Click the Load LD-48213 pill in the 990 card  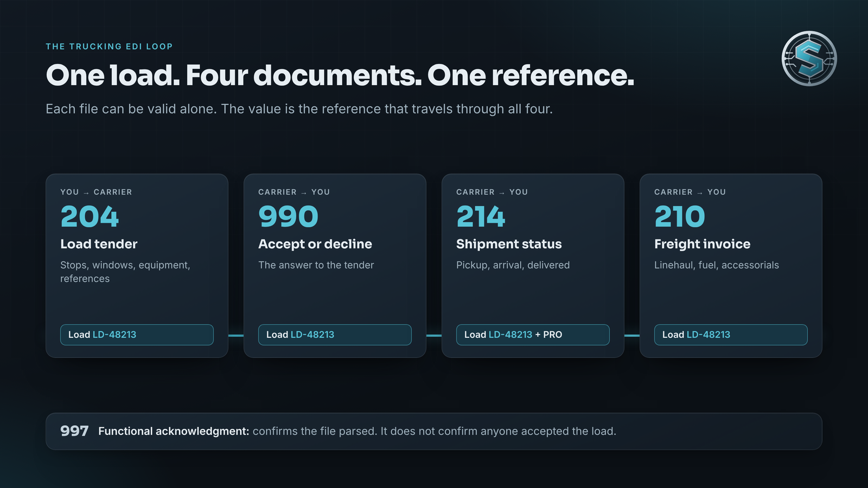tap(335, 335)
